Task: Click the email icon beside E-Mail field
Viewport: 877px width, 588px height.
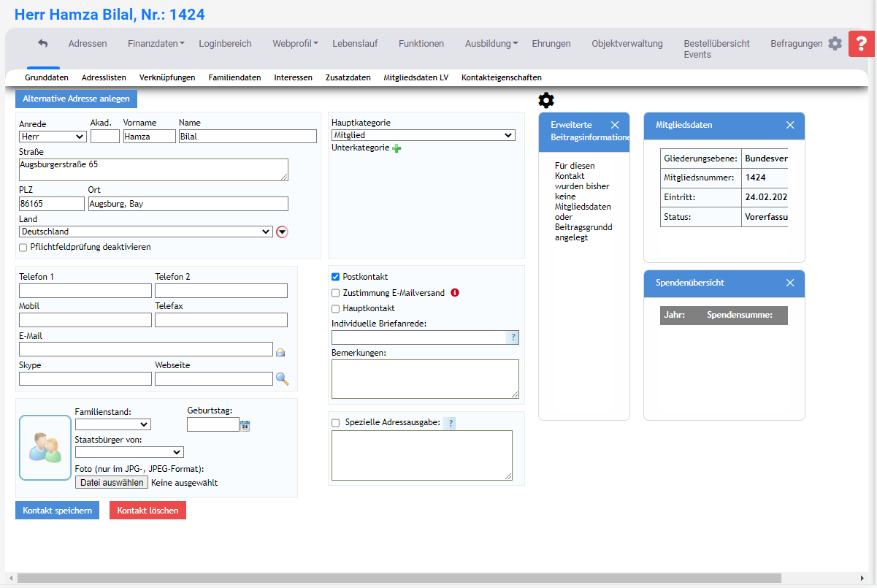Action: [280, 352]
